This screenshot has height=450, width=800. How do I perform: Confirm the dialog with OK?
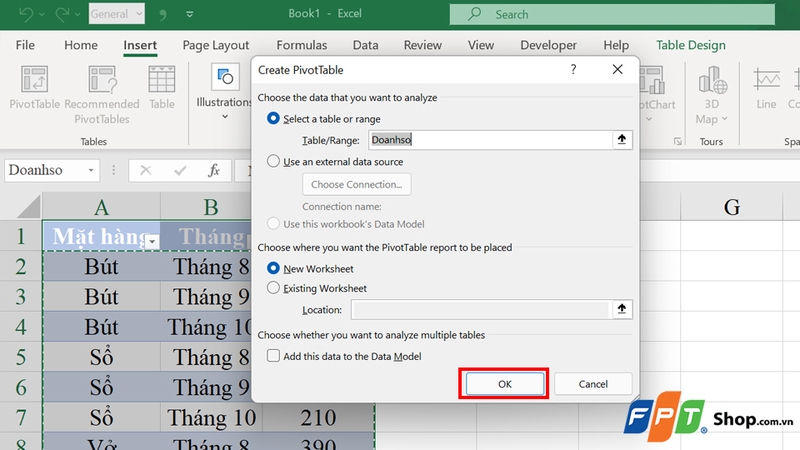(505, 384)
